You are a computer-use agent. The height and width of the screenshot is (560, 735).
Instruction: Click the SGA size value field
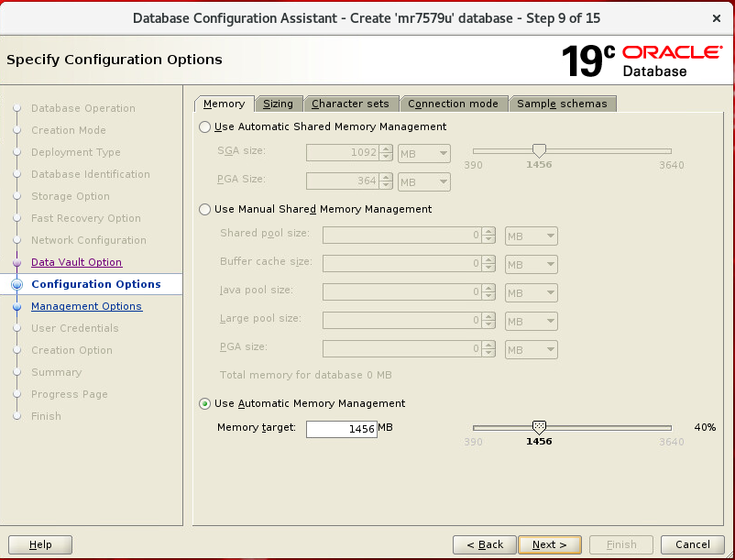point(343,153)
